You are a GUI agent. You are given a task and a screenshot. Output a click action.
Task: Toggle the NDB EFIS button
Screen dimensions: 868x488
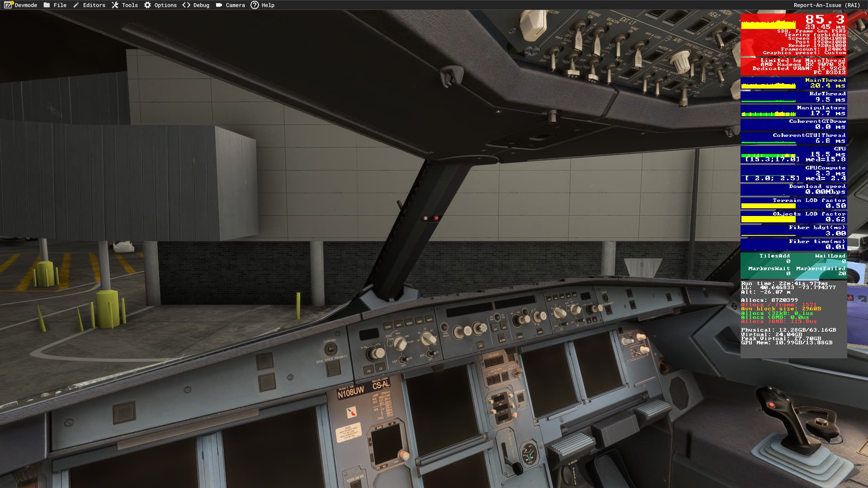pyautogui.click(x=420, y=320)
